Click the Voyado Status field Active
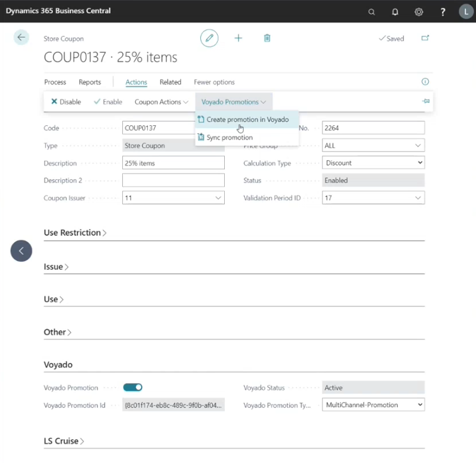This screenshot has width=476, height=463. click(373, 388)
